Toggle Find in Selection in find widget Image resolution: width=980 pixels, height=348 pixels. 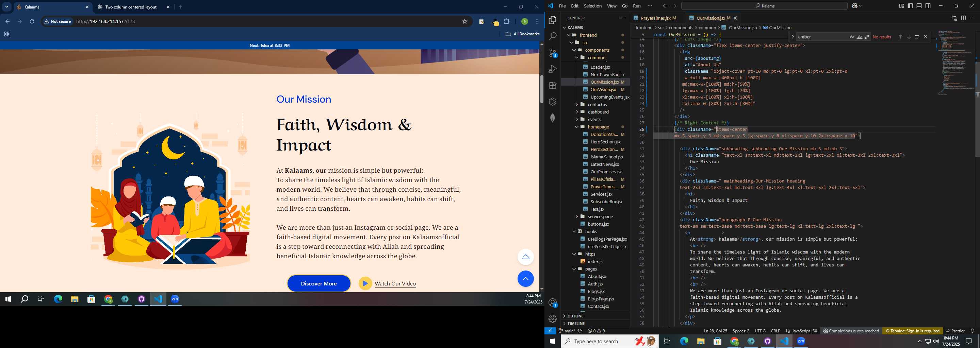click(917, 37)
